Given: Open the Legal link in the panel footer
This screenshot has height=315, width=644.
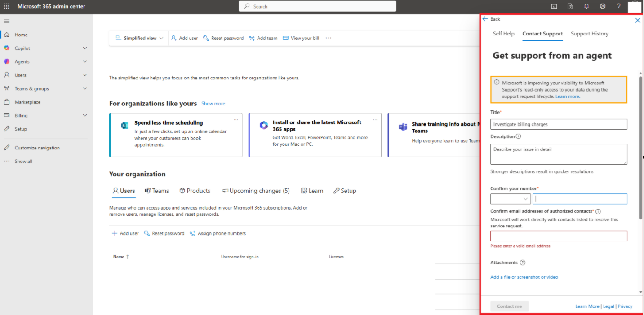Looking at the screenshot, I should (608, 306).
